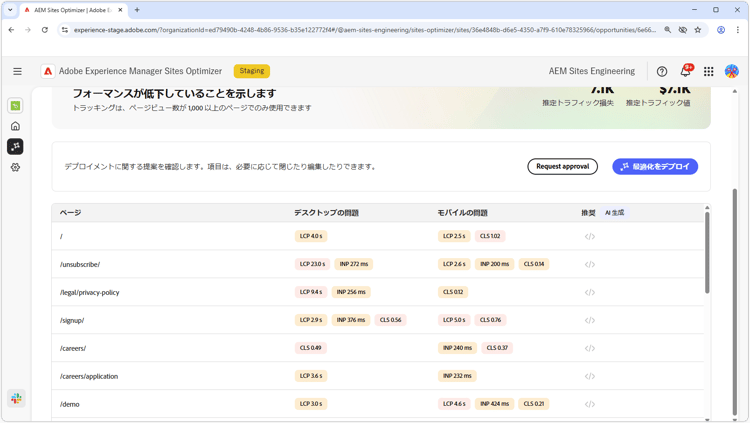Image resolution: width=750 pixels, height=423 pixels.
Task: Click the モバイルの問題 column header
Action: pos(463,212)
